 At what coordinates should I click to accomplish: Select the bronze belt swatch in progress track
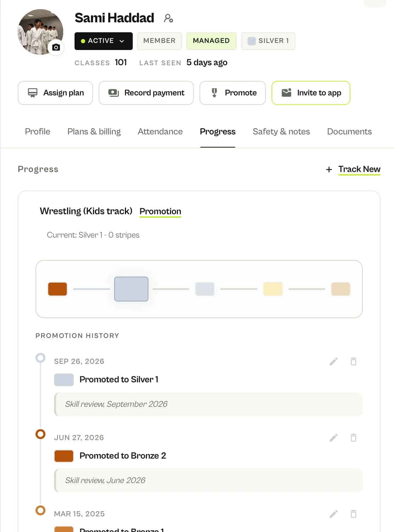point(58,289)
